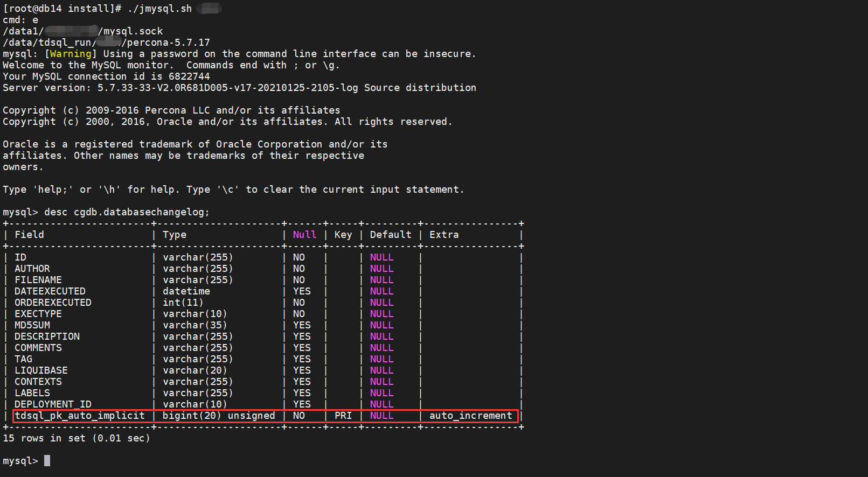Viewport: 868px width, 477px height.
Task: Click the connection id 6822744
Action: 189,76
